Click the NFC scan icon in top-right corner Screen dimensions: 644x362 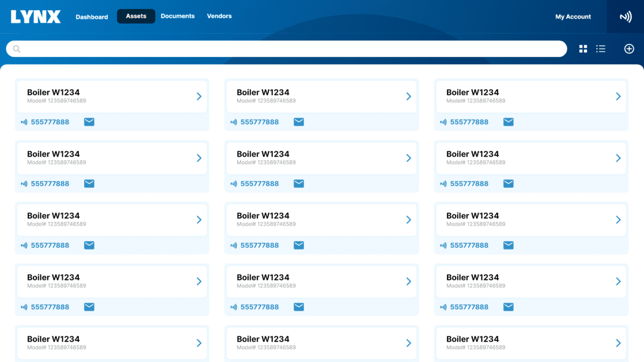[x=625, y=17]
